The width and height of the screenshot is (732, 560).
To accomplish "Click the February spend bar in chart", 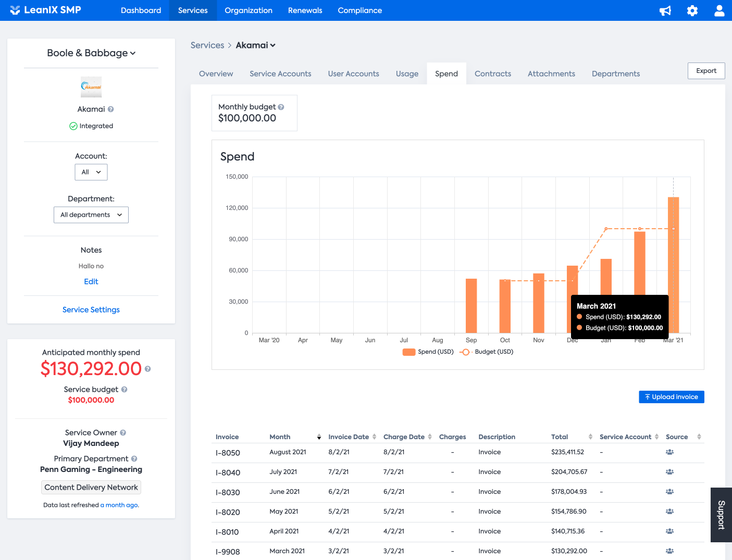I will [x=640, y=264].
